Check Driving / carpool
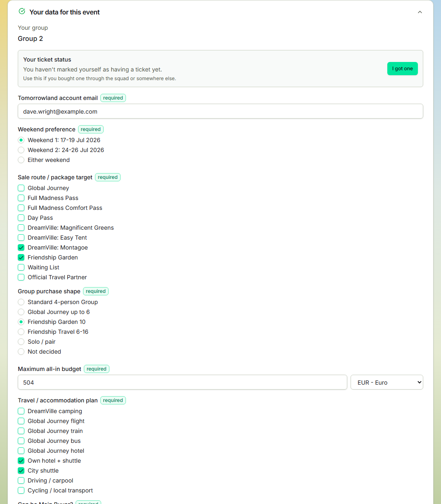The width and height of the screenshot is (441, 504). pos(21,480)
